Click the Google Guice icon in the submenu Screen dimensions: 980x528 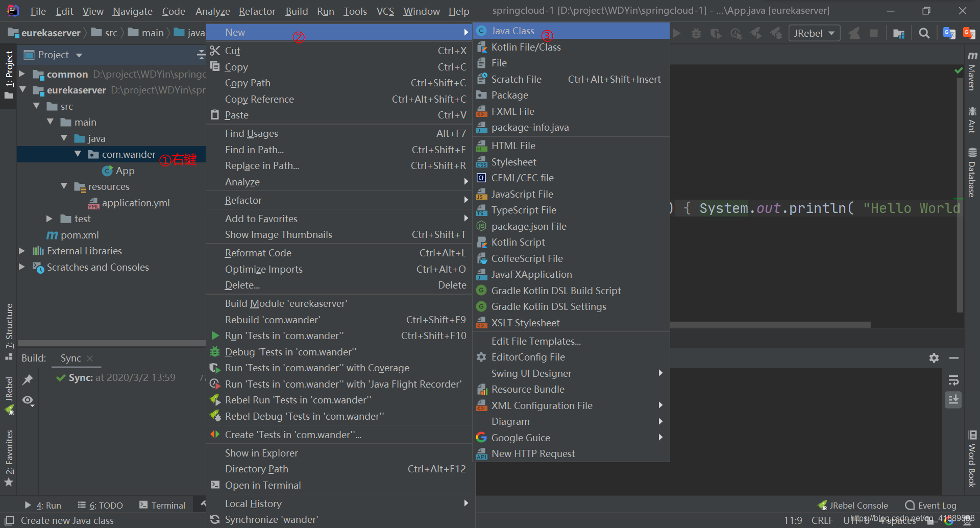click(481, 437)
